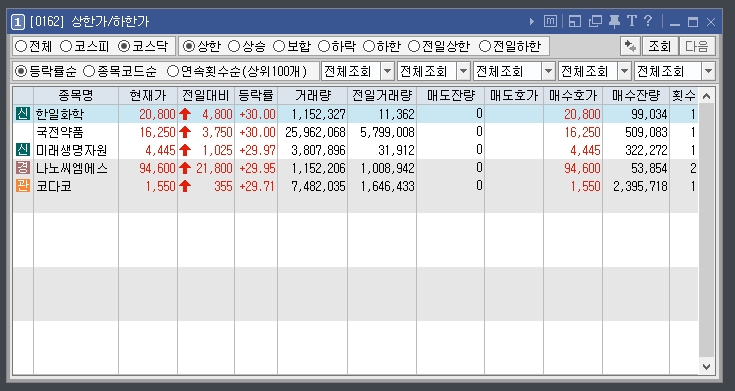This screenshot has height=391, width=735.
Task: Click the duplicate window icon in title bar
Action: click(x=595, y=22)
